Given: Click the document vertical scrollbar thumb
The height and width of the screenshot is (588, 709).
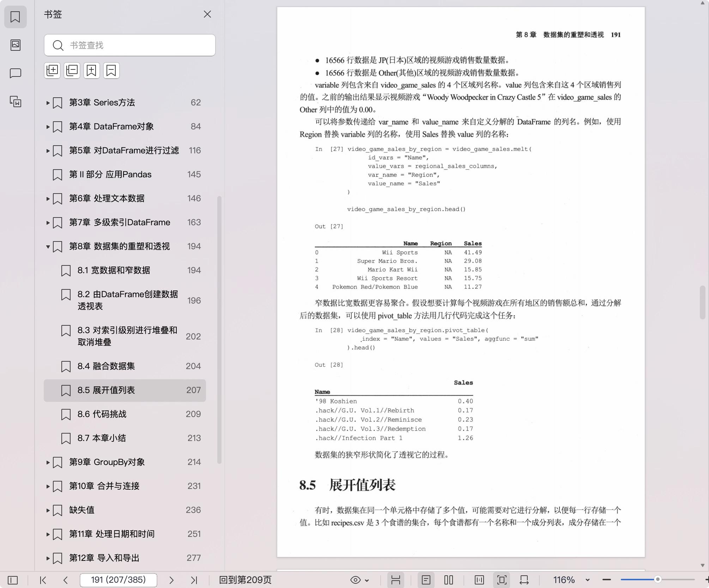Looking at the screenshot, I should (703, 302).
